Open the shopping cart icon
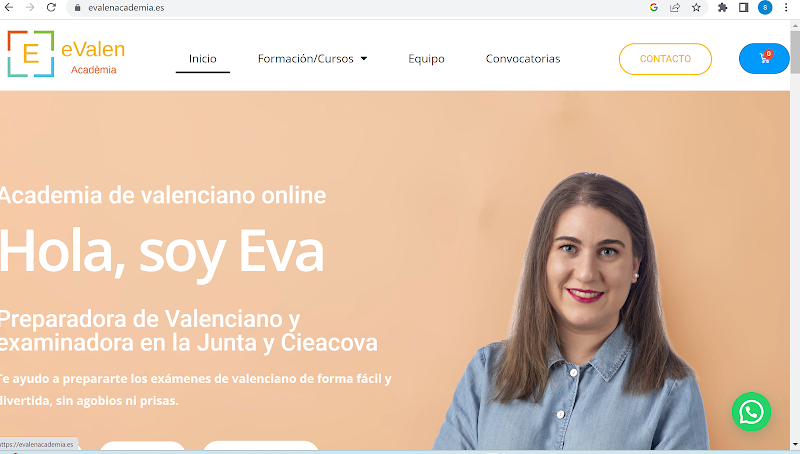 764,58
